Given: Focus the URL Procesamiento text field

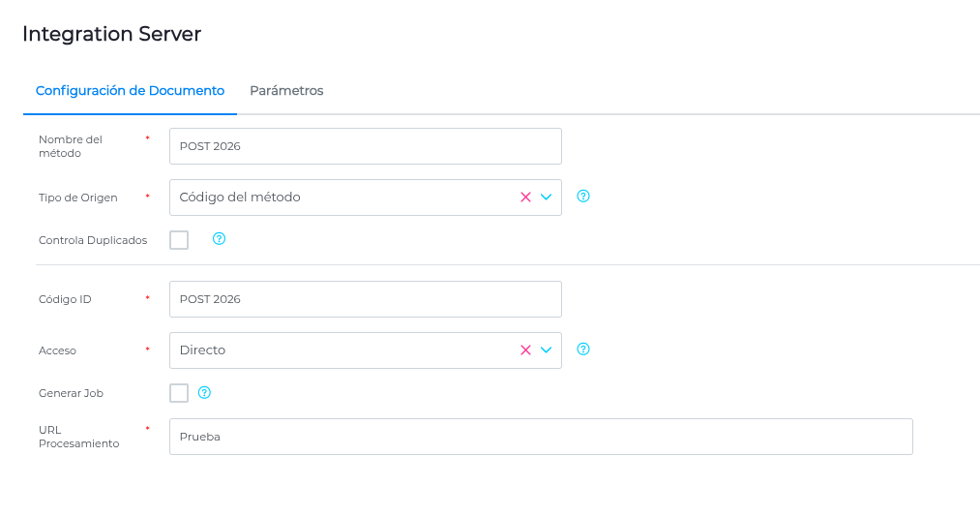Looking at the screenshot, I should click(541, 437).
